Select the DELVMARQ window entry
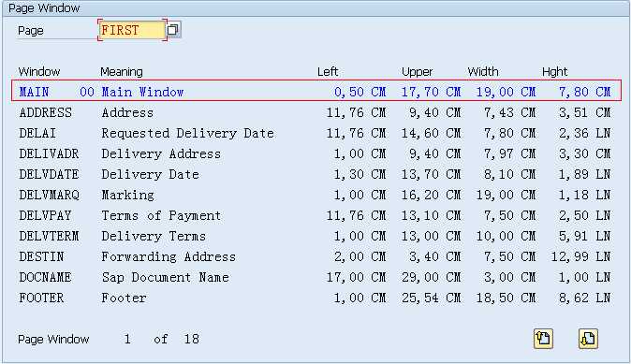 (x=49, y=195)
